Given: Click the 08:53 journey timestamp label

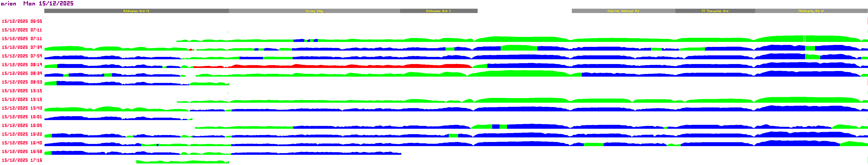Looking at the screenshot, I should pyautogui.click(x=22, y=82).
